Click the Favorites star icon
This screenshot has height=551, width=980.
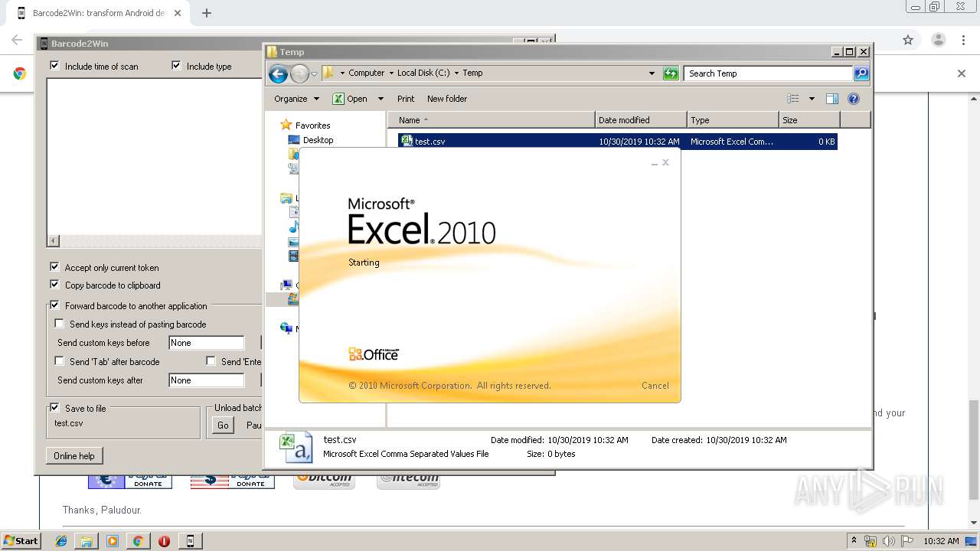(x=286, y=125)
